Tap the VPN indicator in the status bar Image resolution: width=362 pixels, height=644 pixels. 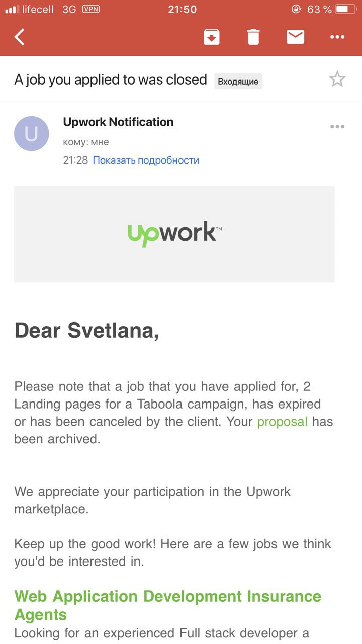pyautogui.click(x=90, y=9)
